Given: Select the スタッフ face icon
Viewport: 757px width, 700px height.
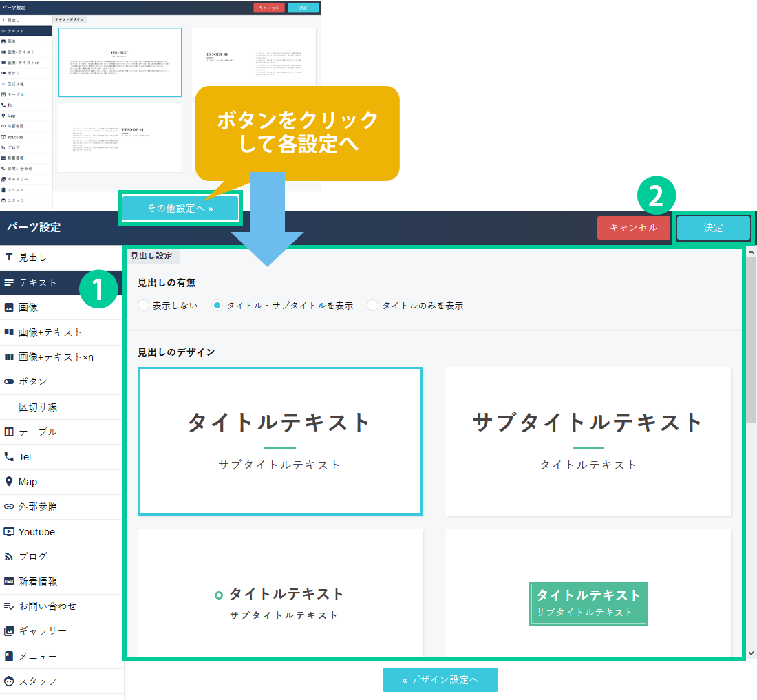Looking at the screenshot, I should click(x=9, y=681).
